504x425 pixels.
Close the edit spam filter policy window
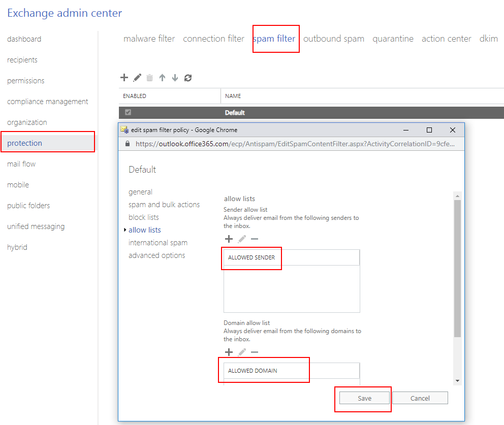[x=453, y=130]
